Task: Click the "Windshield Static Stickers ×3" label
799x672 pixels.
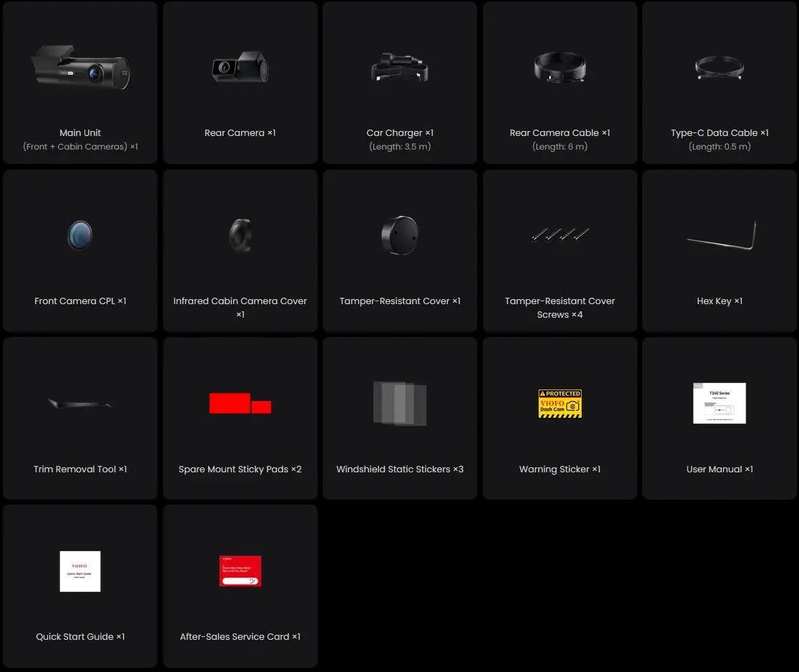Action: point(400,469)
